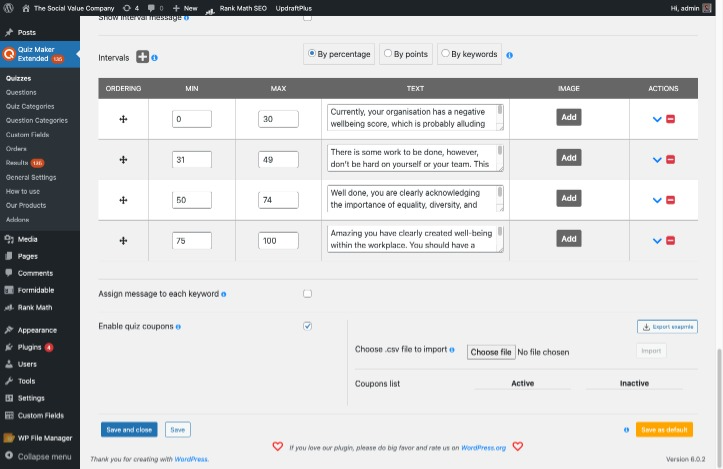The image size is (723, 469).
Task: Disable the quiz coupons checkbox
Action: (307, 326)
